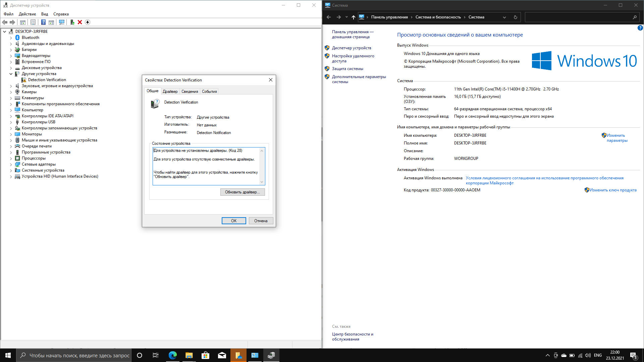The width and height of the screenshot is (644, 362).
Task: Expand the Bluetooth category
Action: coord(11,38)
